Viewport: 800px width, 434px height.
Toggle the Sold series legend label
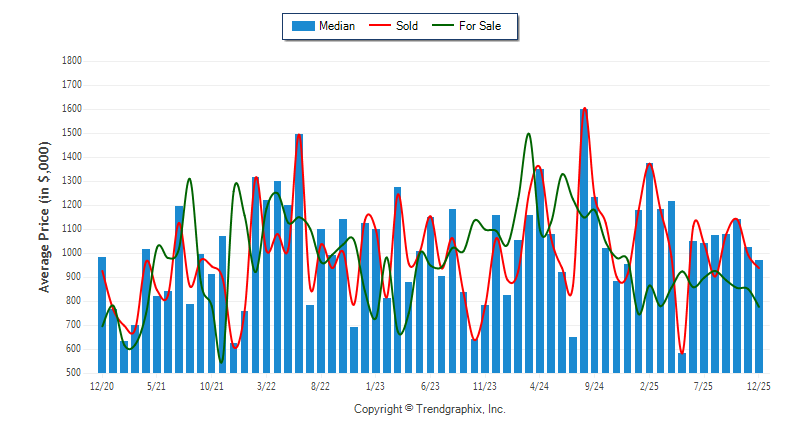pyautogui.click(x=406, y=26)
